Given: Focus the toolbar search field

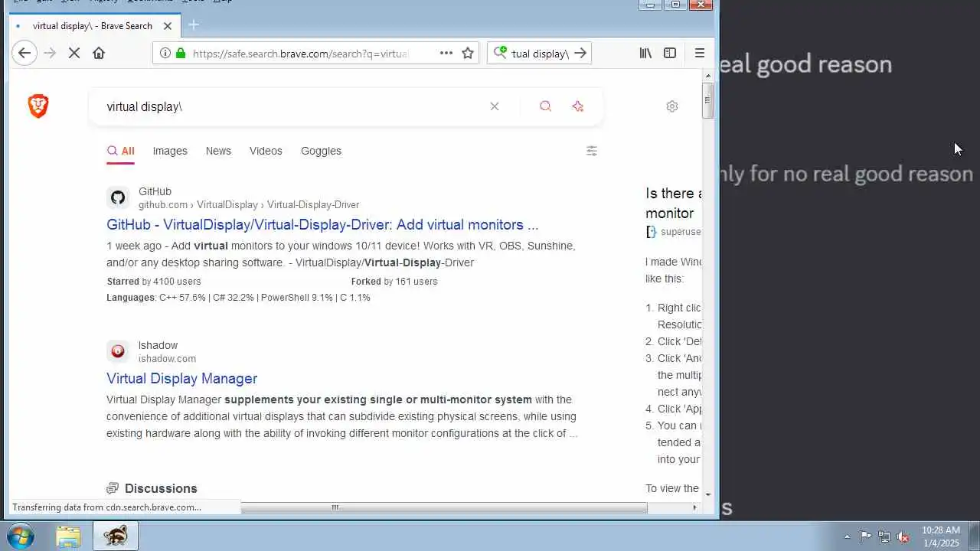Looking at the screenshot, I should point(541,54).
